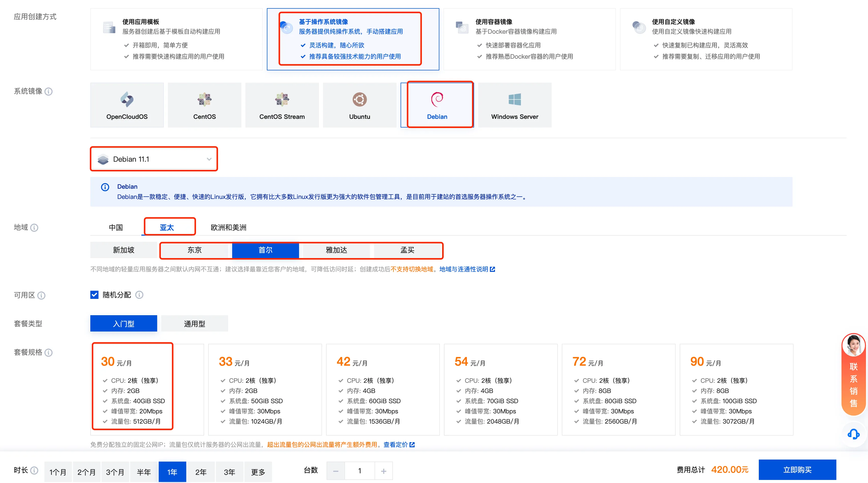Expand the 更多 duration options
Screen dimensions: 868x483
tap(258, 472)
